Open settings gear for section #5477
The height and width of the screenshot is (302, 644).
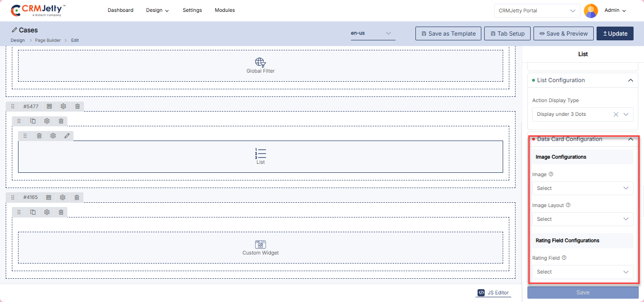63,106
